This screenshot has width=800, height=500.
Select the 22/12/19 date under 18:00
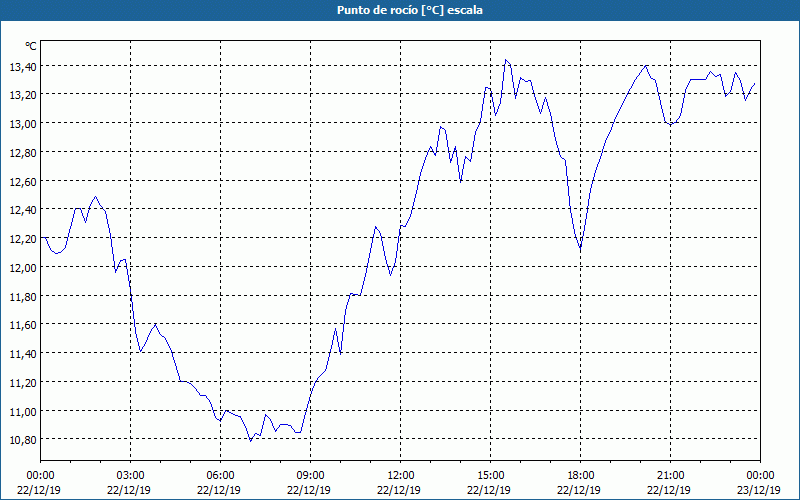tap(580, 490)
